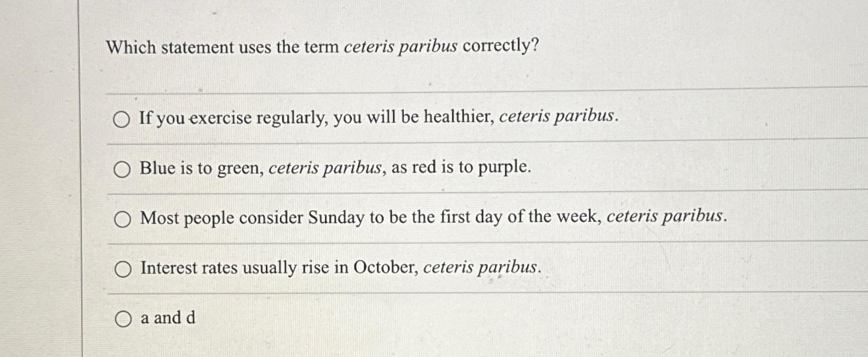Select the interest rates October answer
This screenshot has height=357, width=868.
pos(123,269)
